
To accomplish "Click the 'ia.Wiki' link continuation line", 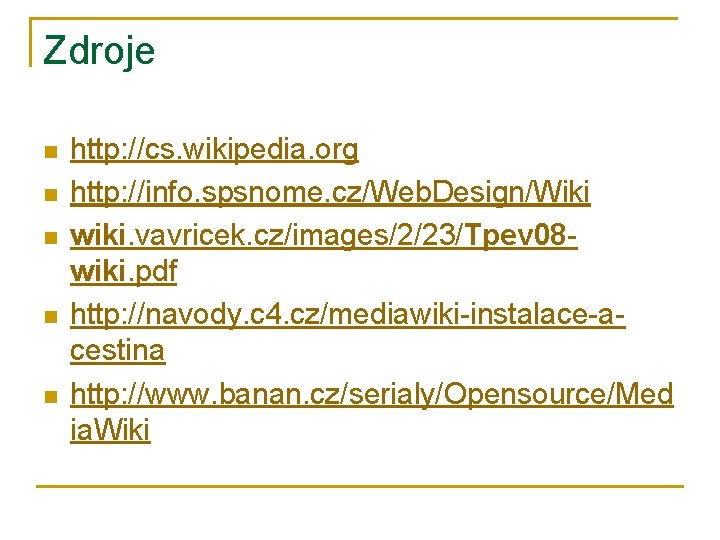I will (x=110, y=432).
